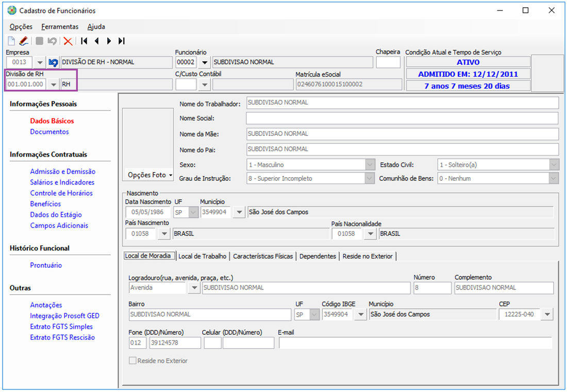Expand the Comunhão de Bens combo box
This screenshot has height=392, width=567.
click(x=554, y=178)
